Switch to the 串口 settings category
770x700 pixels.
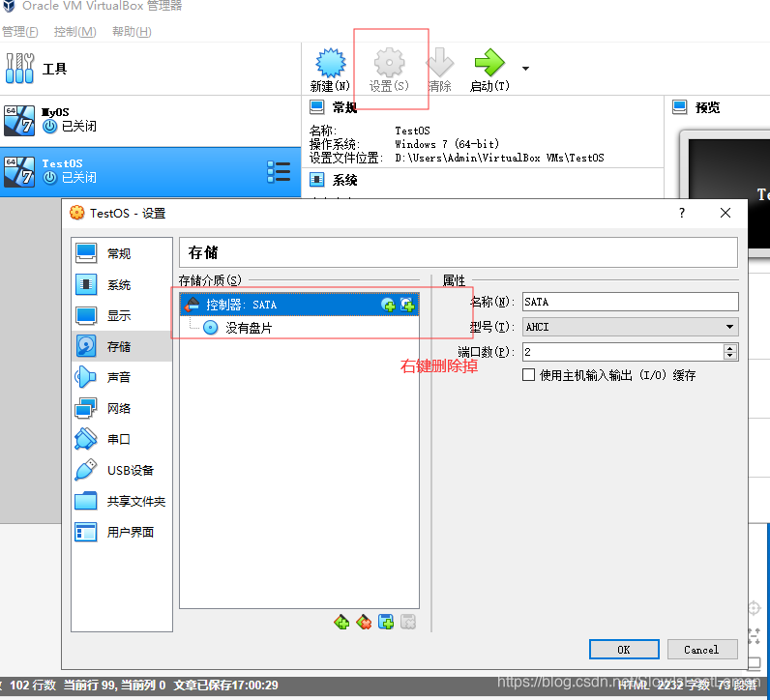122,439
